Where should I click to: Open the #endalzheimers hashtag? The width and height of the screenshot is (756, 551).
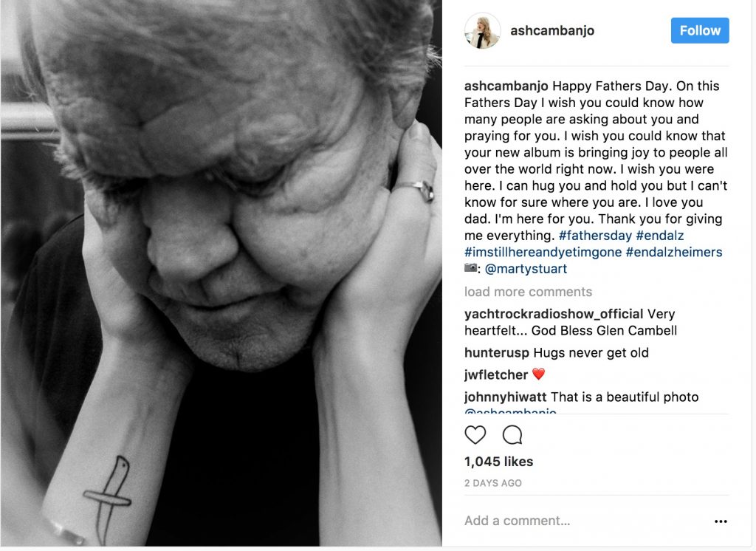pos(673,252)
